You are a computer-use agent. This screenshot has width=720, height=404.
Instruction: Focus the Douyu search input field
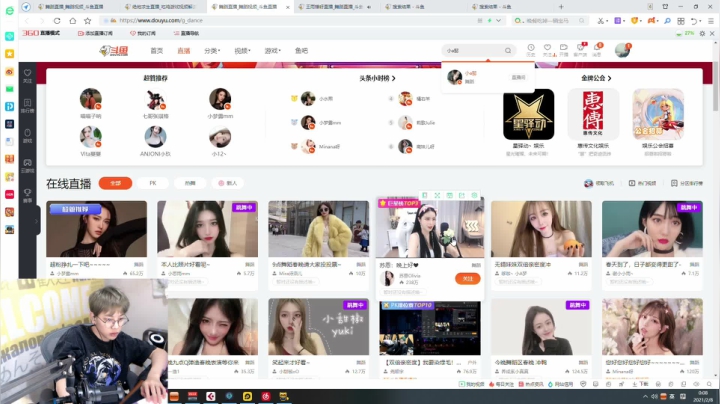473,50
